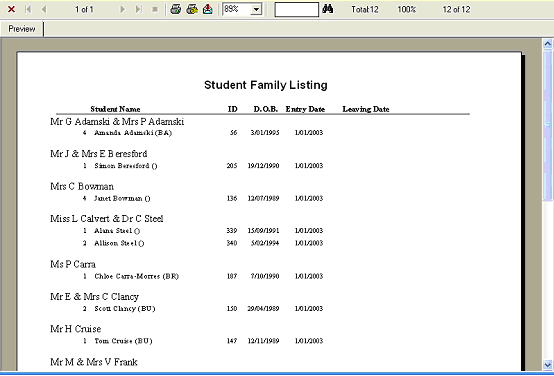Close the report preview with red X
The width and height of the screenshot is (554, 376).
pos(11,9)
